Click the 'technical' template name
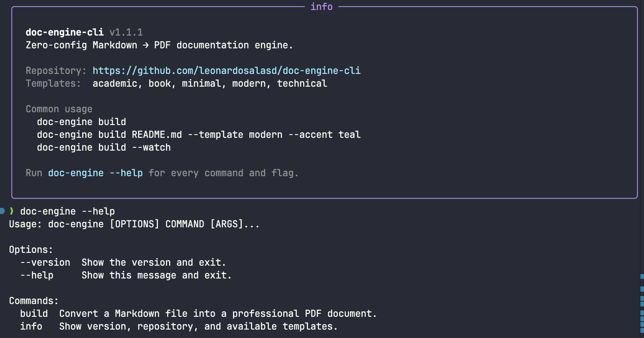Screen dimensions: 644x338 (x=302, y=84)
